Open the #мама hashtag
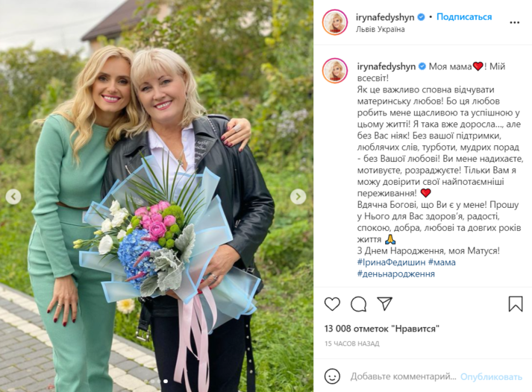532x392 pixels. coord(442,262)
